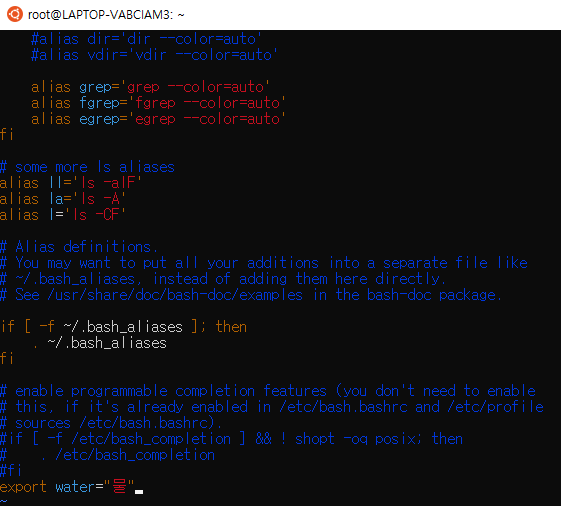Click the alias l='ls -CF' line
This screenshot has width=561, height=506.
pos(63,215)
